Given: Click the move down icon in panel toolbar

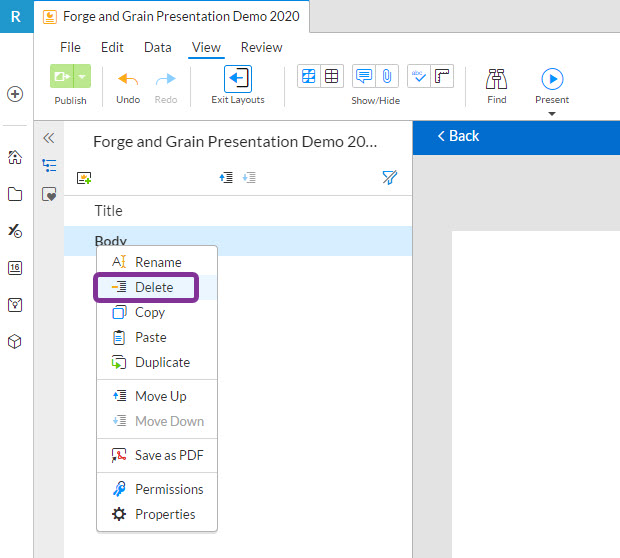Looking at the screenshot, I should pyautogui.click(x=249, y=178).
